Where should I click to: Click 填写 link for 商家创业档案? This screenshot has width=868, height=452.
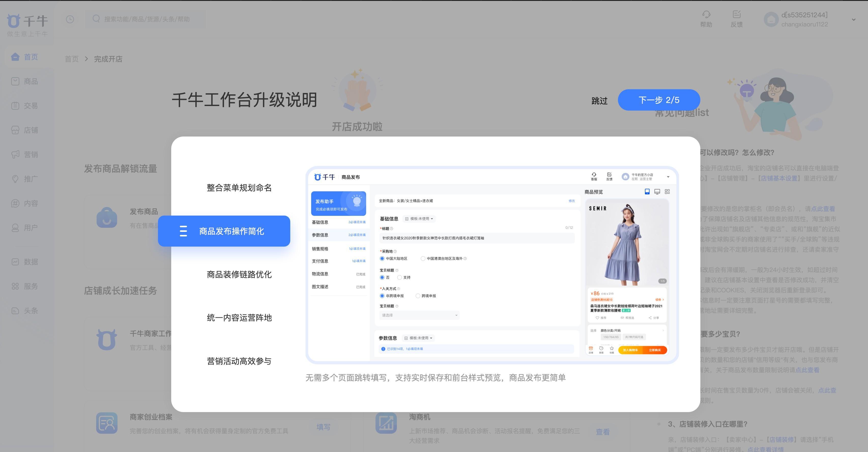coord(323,427)
